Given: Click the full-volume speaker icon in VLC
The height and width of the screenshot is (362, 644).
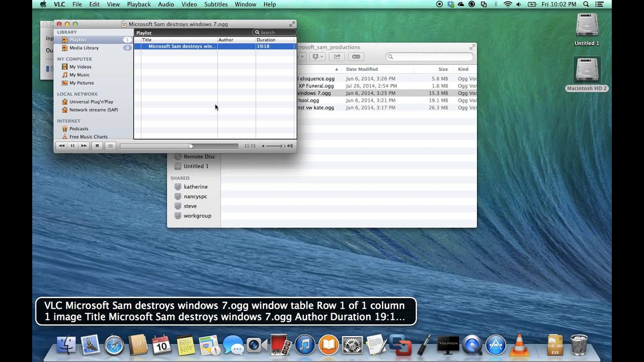Looking at the screenshot, I should (x=290, y=146).
